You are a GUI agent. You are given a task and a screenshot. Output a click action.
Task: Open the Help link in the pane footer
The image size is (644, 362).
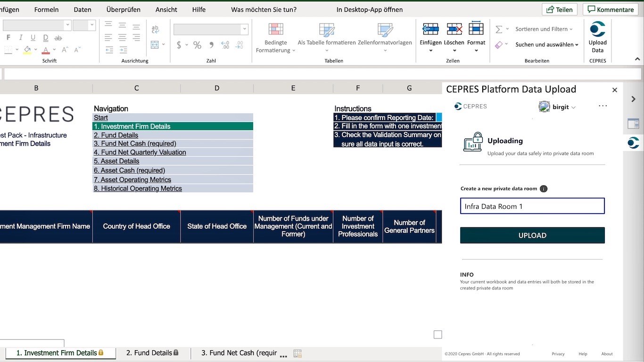(x=583, y=354)
